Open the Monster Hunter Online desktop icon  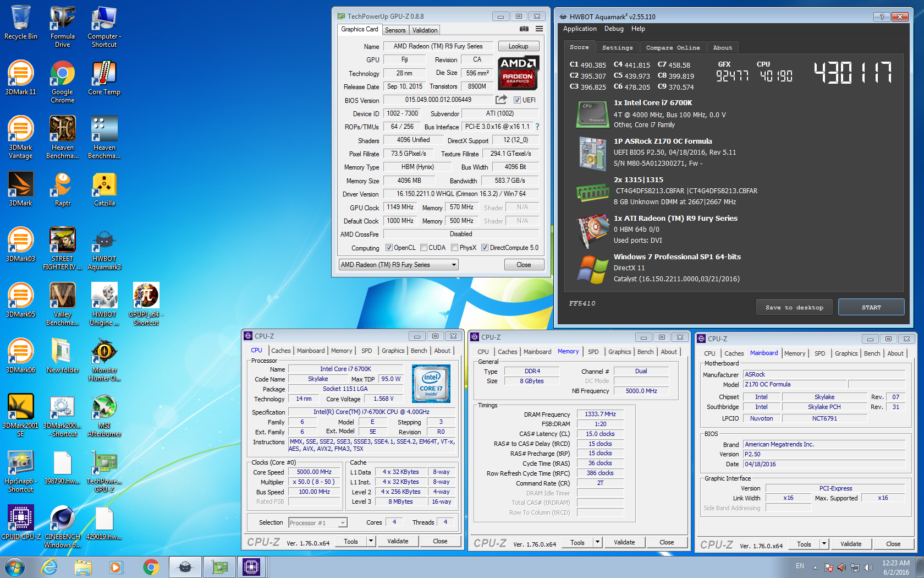click(105, 360)
